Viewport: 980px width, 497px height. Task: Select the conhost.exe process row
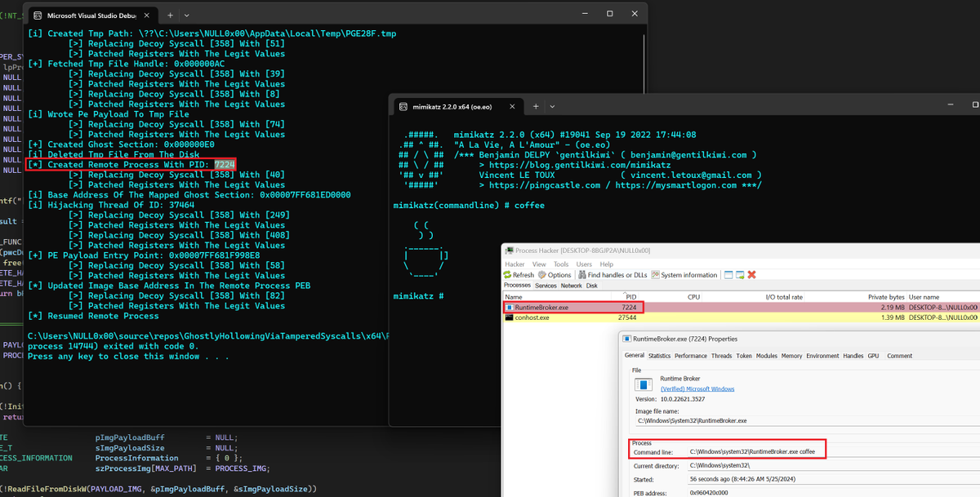[x=742, y=317]
